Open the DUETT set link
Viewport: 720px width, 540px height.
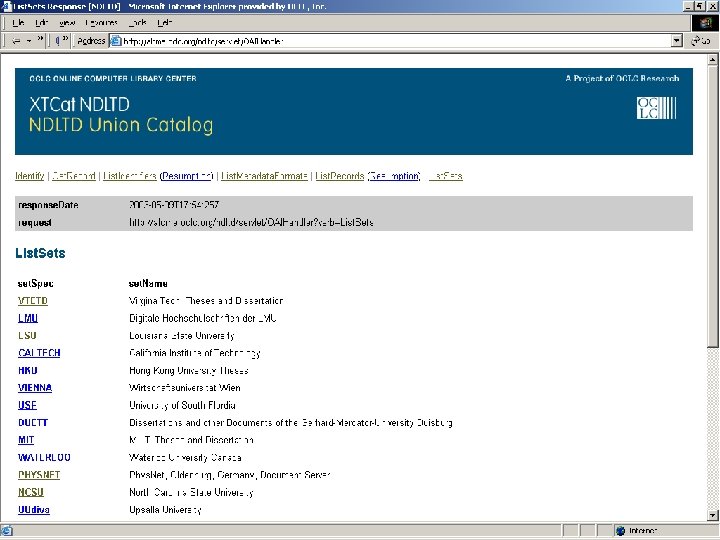(x=33, y=422)
